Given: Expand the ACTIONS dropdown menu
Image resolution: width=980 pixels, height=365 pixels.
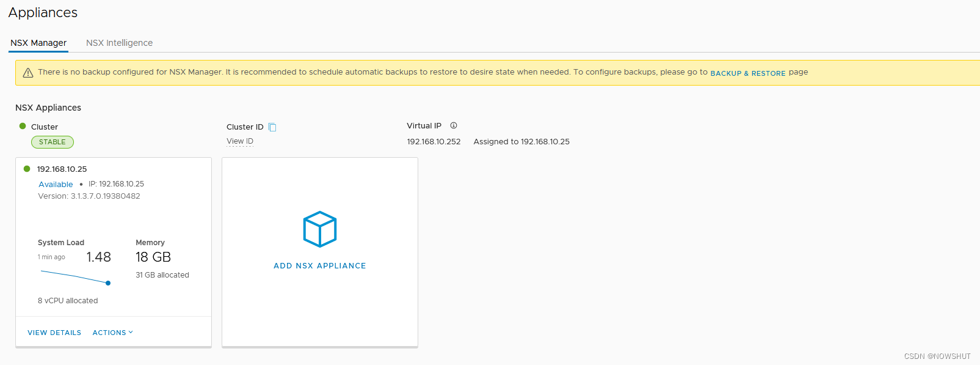Looking at the screenshot, I should coord(113,333).
